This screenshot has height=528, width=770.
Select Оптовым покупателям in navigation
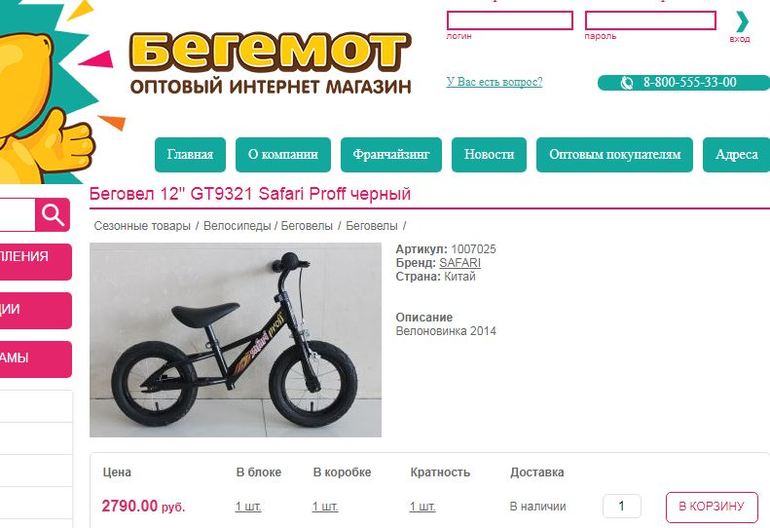click(x=614, y=155)
